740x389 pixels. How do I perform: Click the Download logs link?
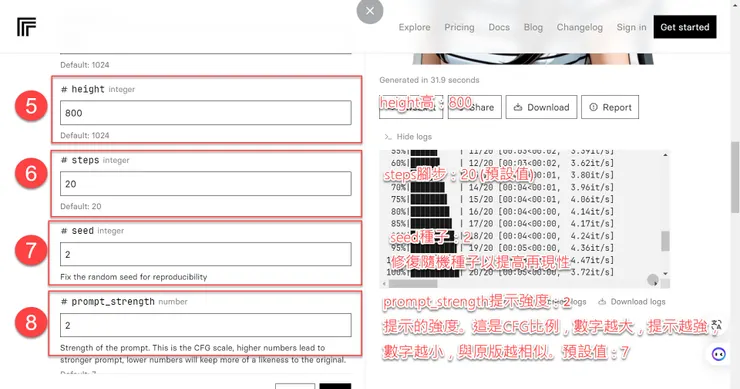pyautogui.click(x=632, y=302)
